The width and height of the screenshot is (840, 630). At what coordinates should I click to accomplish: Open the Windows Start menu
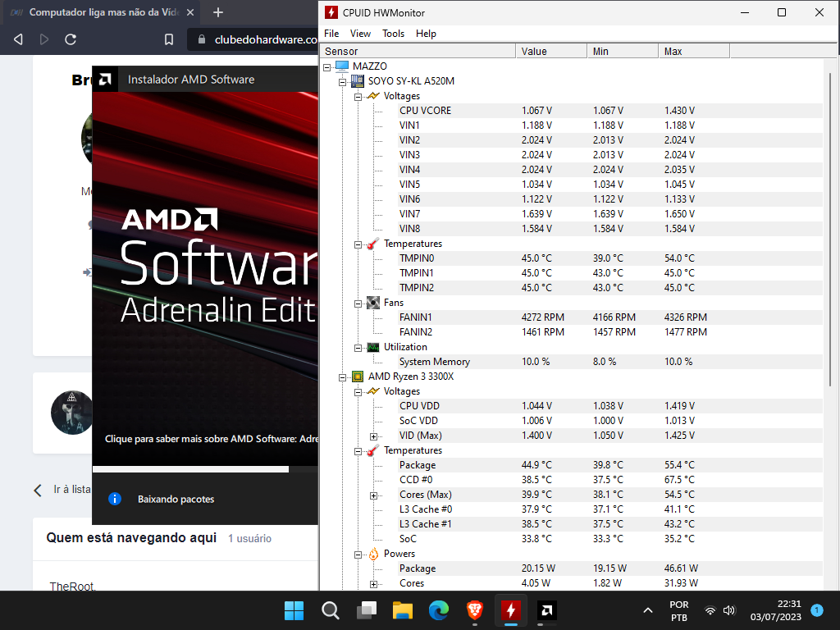click(294, 610)
